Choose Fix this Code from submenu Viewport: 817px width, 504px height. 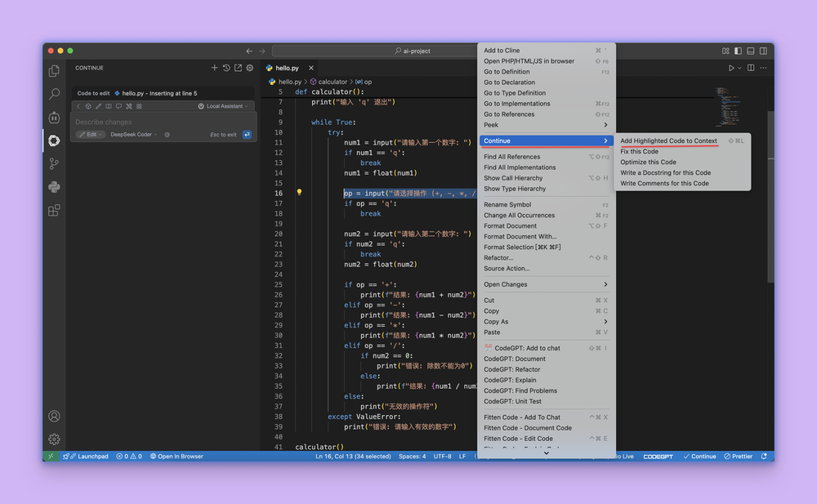[x=639, y=151]
